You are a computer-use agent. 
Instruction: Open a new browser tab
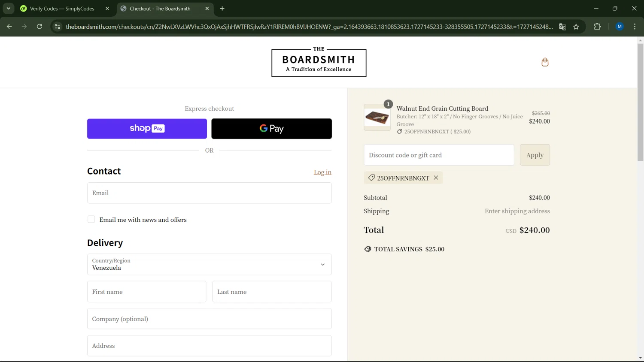click(x=222, y=9)
